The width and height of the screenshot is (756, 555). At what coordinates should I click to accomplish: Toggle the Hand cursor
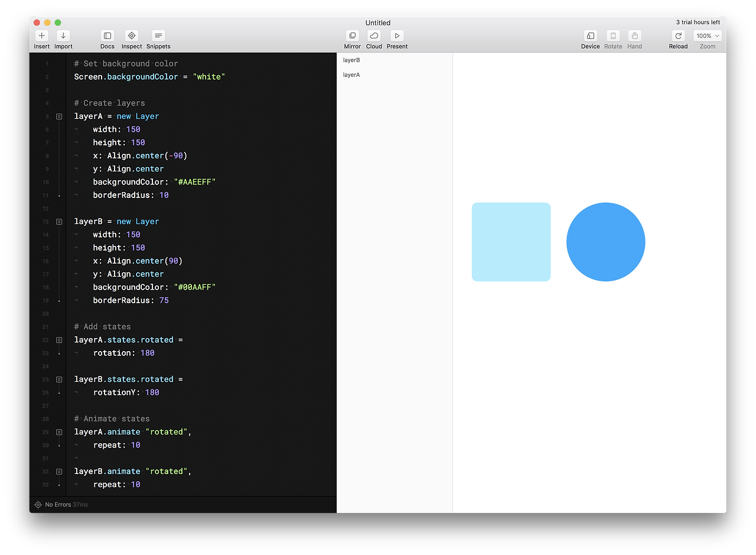[x=635, y=36]
